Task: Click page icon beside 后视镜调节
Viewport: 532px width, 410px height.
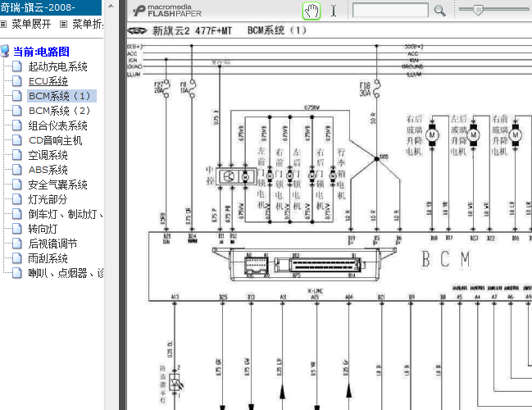Action: (x=17, y=244)
